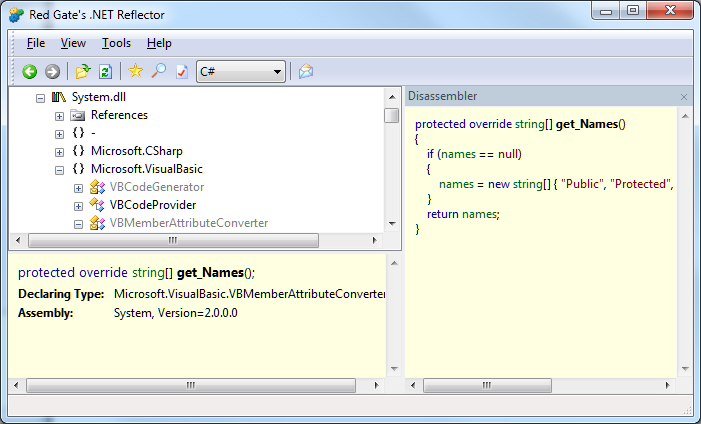Click get_Names in the Disassembler code
The image size is (701, 424).
click(587, 124)
